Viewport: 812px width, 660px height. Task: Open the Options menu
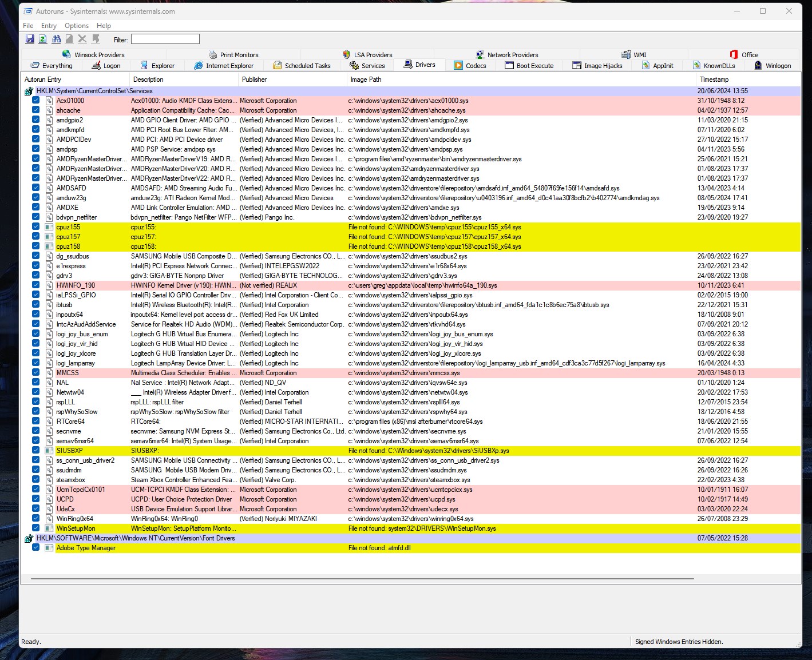tap(77, 26)
